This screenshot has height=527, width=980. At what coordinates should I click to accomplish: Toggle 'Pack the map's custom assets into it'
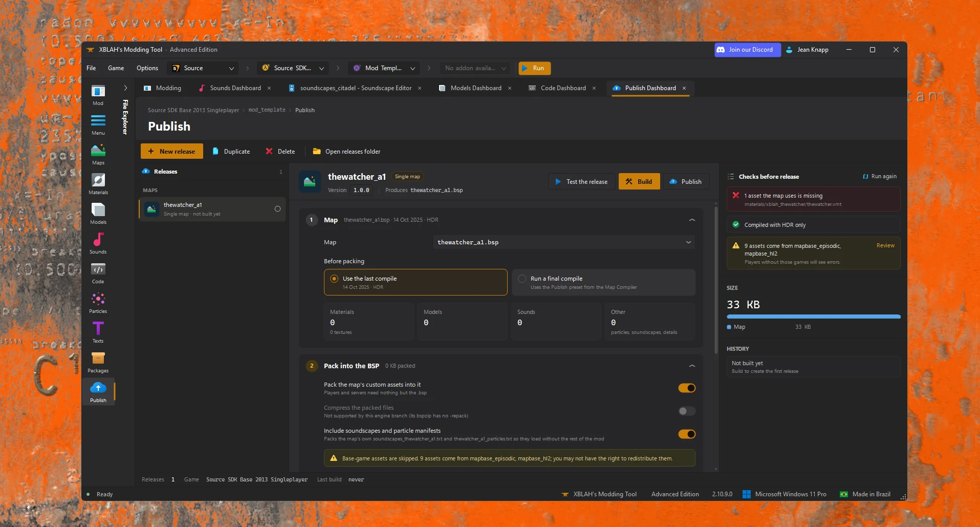click(687, 388)
